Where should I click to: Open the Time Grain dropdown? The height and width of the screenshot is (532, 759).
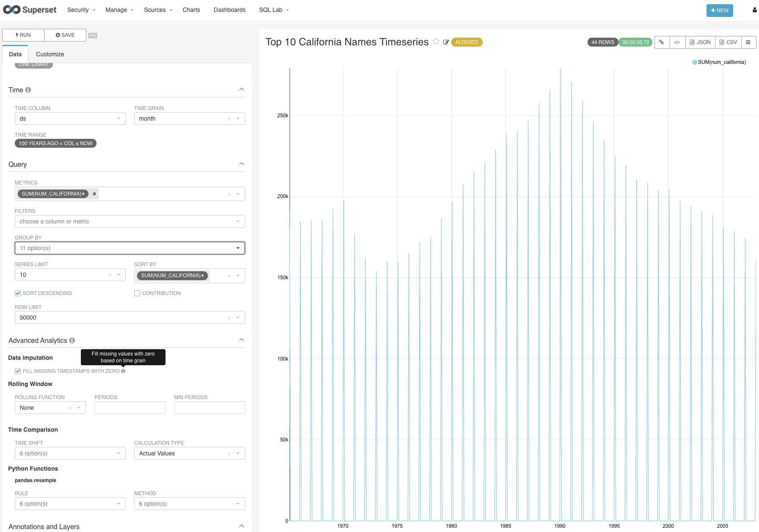(190, 119)
